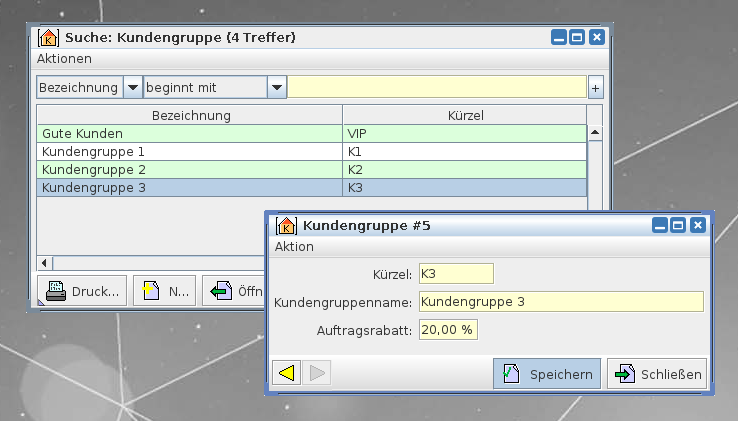The height and width of the screenshot is (421, 738).
Task: Select the Gute Kunden row
Action: [x=190, y=133]
